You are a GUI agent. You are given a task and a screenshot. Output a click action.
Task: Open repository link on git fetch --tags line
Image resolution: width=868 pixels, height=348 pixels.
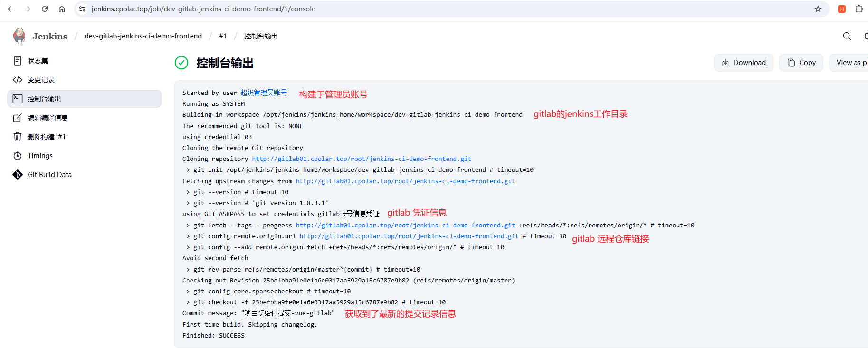(405, 226)
